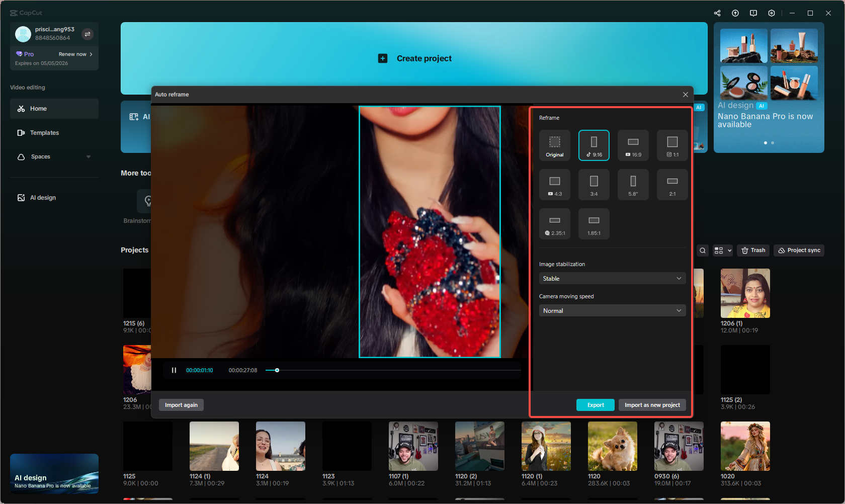
Task: Click the AI design sidebar icon
Action: click(x=21, y=198)
